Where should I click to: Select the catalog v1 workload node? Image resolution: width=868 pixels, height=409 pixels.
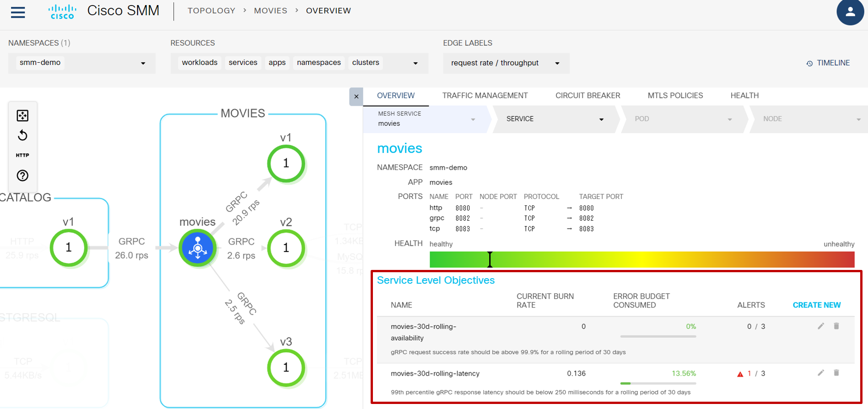coord(69,248)
